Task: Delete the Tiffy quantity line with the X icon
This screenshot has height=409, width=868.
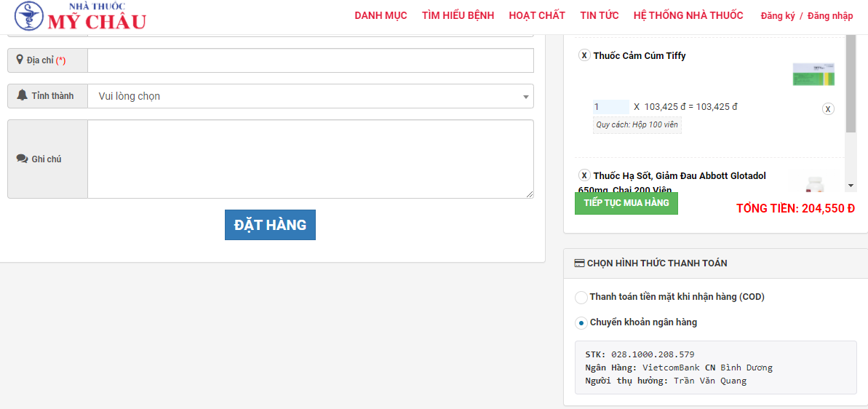Action: click(827, 108)
